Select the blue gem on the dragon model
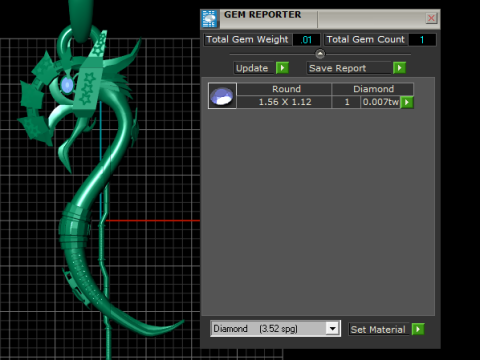The height and width of the screenshot is (360, 480). [67, 85]
